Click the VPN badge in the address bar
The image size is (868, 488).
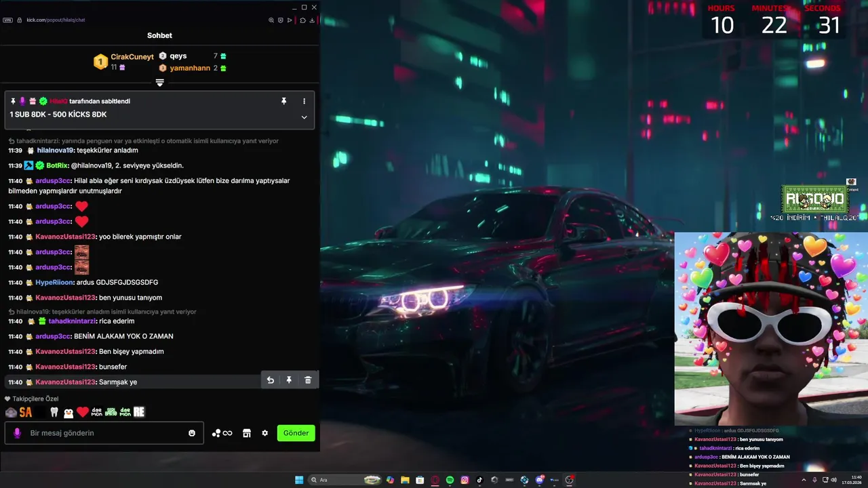pos(7,20)
